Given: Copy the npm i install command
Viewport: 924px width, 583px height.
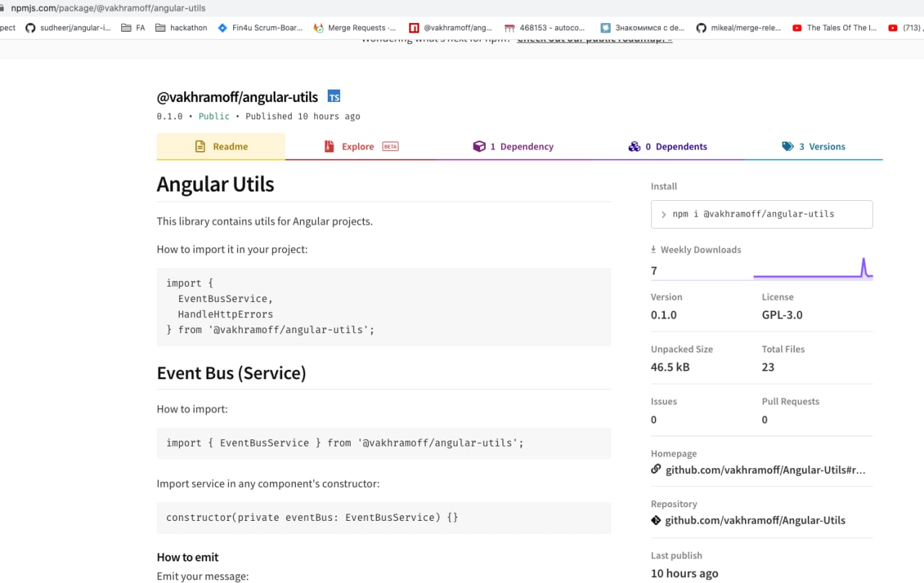Looking at the screenshot, I should point(762,214).
